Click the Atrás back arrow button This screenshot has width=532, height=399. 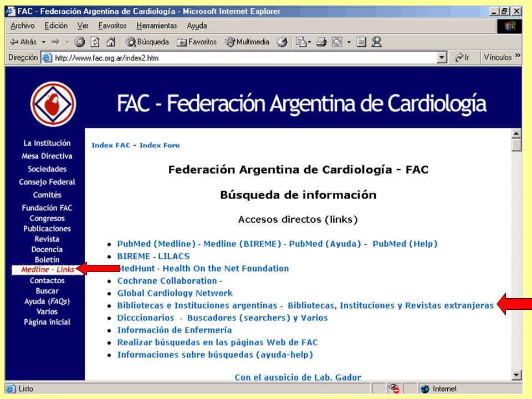23,42
